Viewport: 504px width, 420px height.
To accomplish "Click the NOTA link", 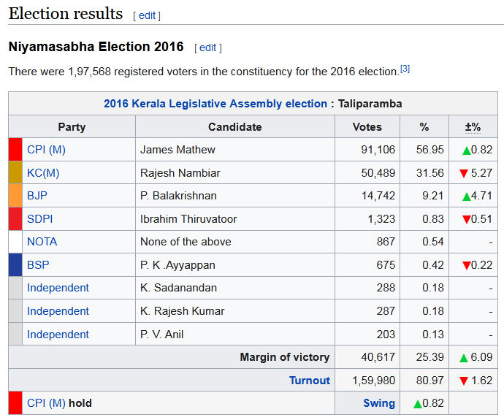I will [42, 242].
